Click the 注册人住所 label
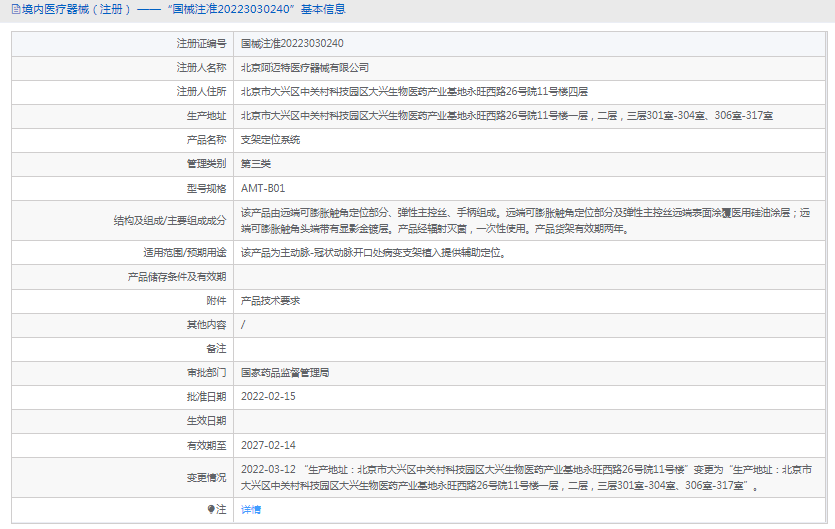835x529 pixels. pos(201,92)
